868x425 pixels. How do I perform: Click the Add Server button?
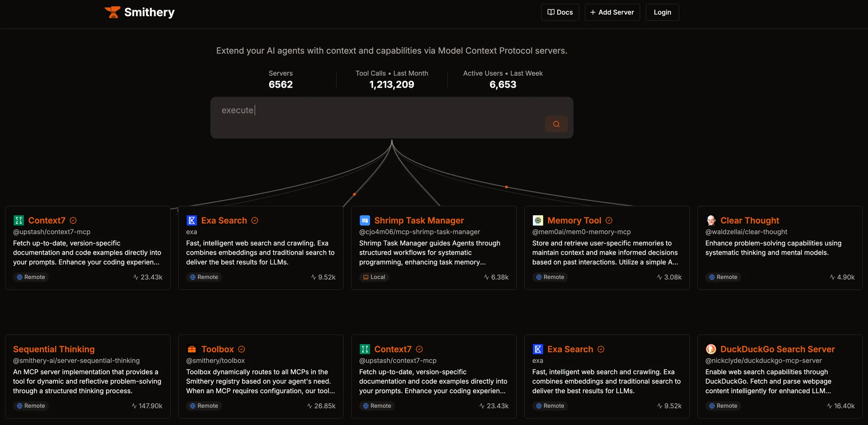click(612, 12)
